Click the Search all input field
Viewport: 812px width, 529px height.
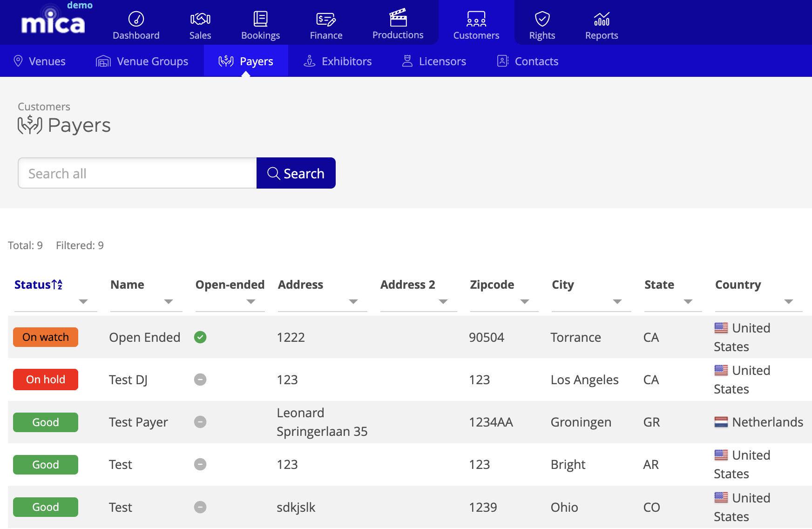[x=137, y=173]
